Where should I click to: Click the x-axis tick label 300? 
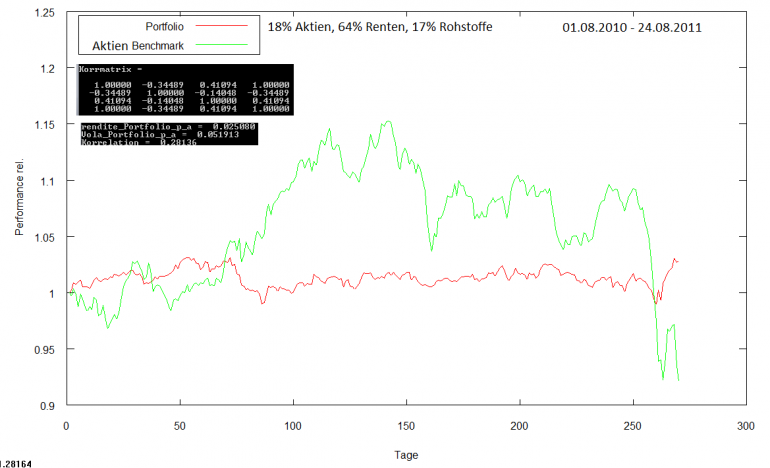(745, 426)
